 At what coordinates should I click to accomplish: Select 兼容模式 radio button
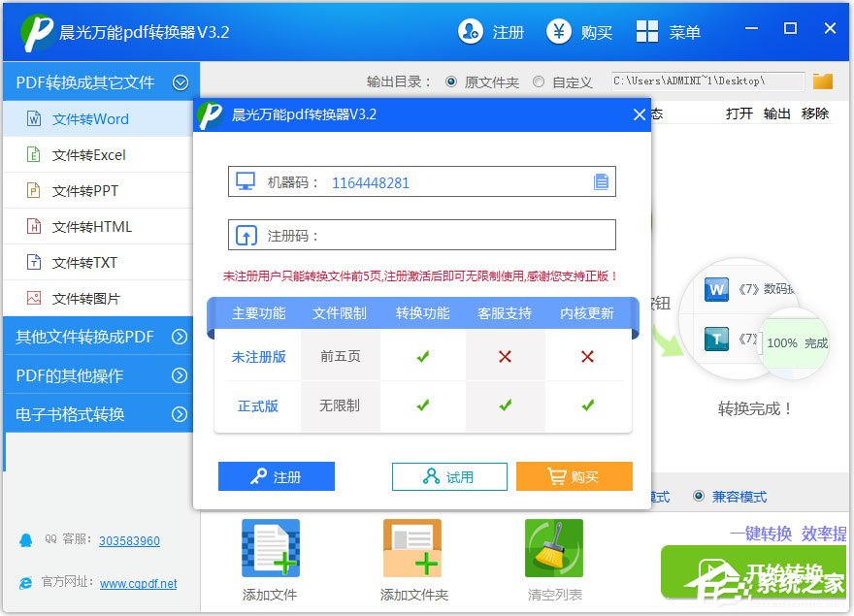(698, 496)
